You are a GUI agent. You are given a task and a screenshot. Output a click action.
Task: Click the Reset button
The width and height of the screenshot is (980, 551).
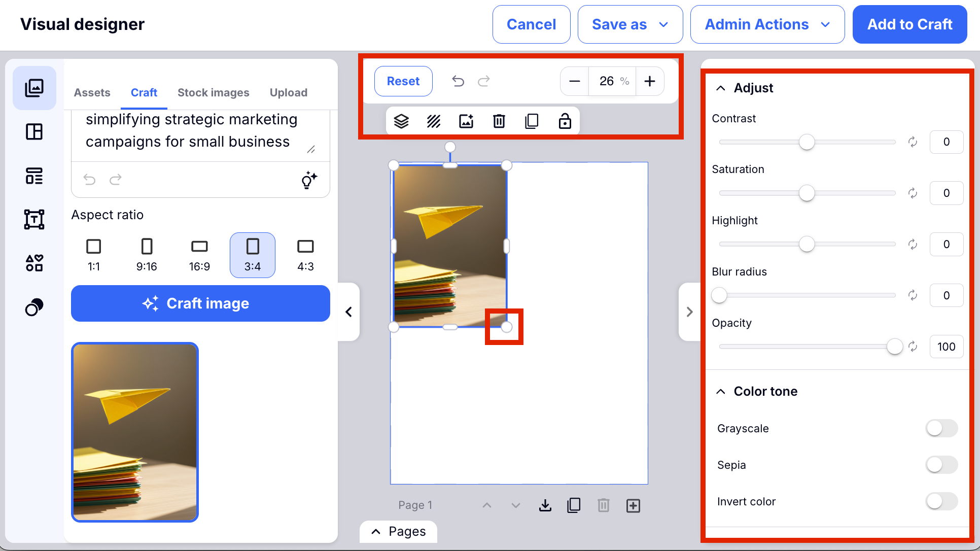(x=403, y=81)
